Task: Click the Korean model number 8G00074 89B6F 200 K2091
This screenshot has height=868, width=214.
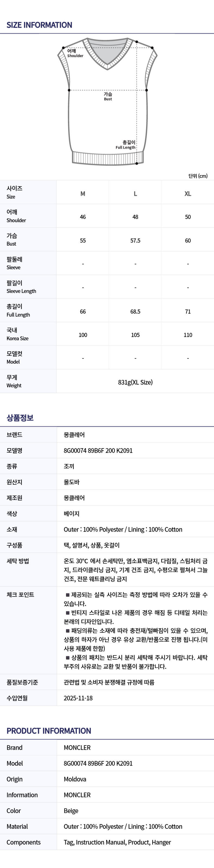Action: (98, 450)
